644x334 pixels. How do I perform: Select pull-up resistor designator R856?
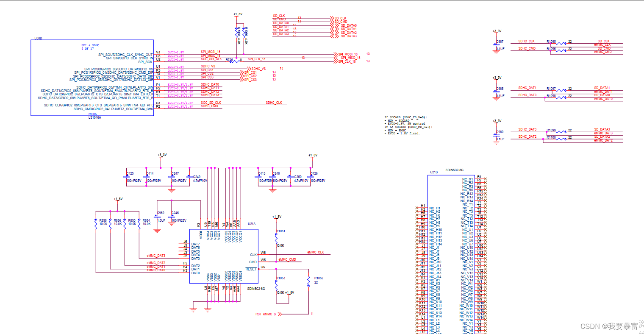117,220
